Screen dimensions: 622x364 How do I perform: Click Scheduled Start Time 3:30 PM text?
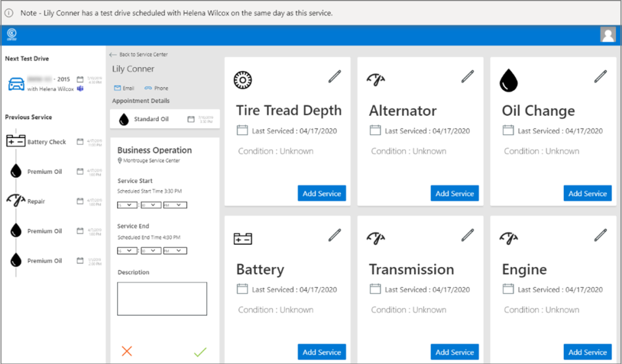pyautogui.click(x=149, y=191)
